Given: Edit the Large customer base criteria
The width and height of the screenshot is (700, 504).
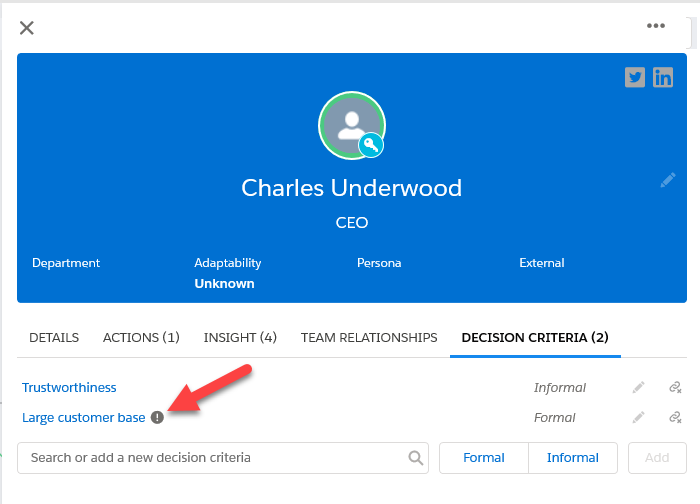Looking at the screenshot, I should click(638, 417).
